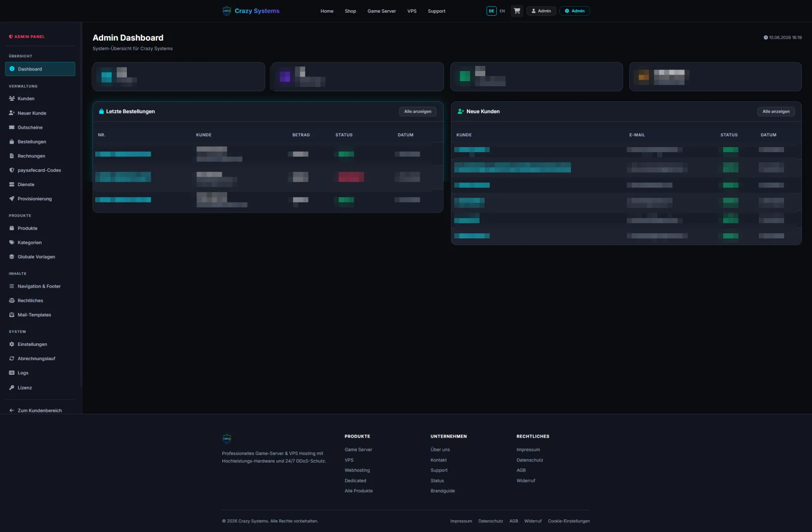Switch language to EN
Viewport: 812px width, 532px height.
point(502,11)
